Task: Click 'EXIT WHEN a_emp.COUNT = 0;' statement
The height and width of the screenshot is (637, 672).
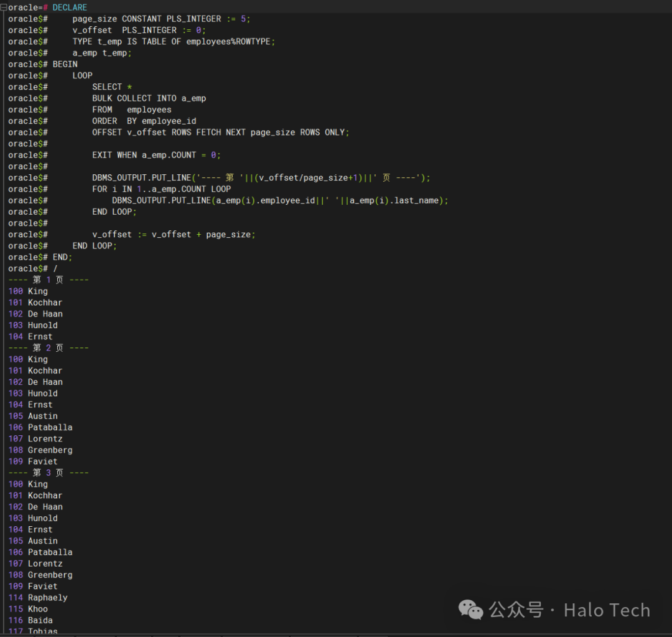Action: [x=156, y=155]
